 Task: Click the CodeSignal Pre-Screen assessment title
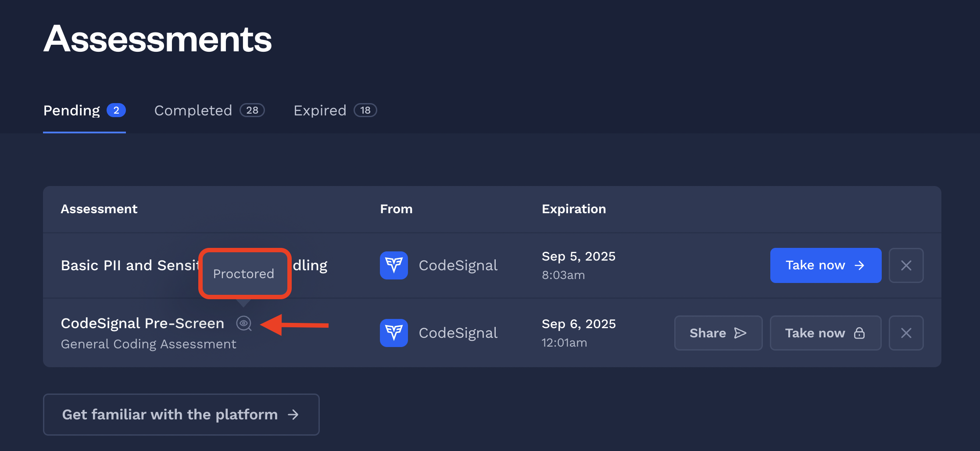(142, 323)
